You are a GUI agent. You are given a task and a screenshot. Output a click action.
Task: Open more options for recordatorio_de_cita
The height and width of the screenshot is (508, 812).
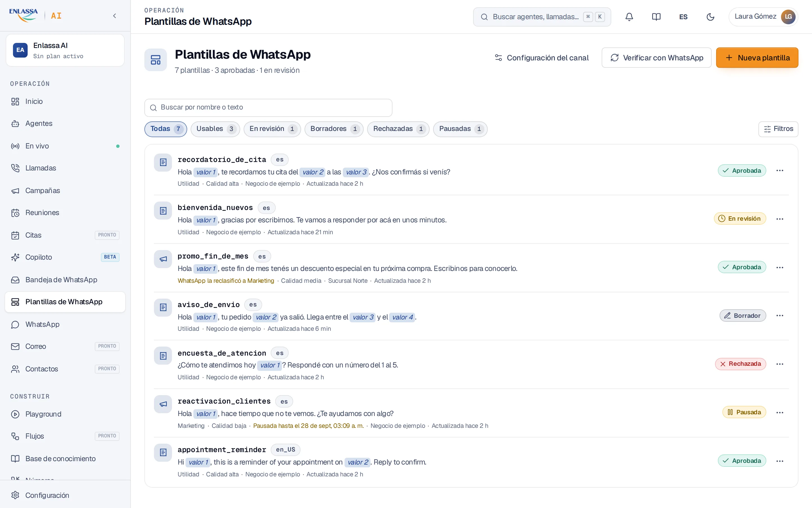tap(780, 171)
